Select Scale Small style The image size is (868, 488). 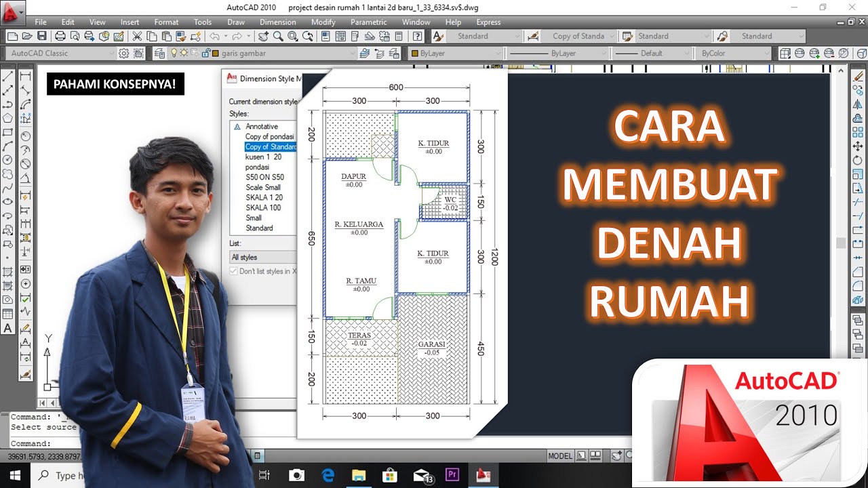[x=263, y=187]
